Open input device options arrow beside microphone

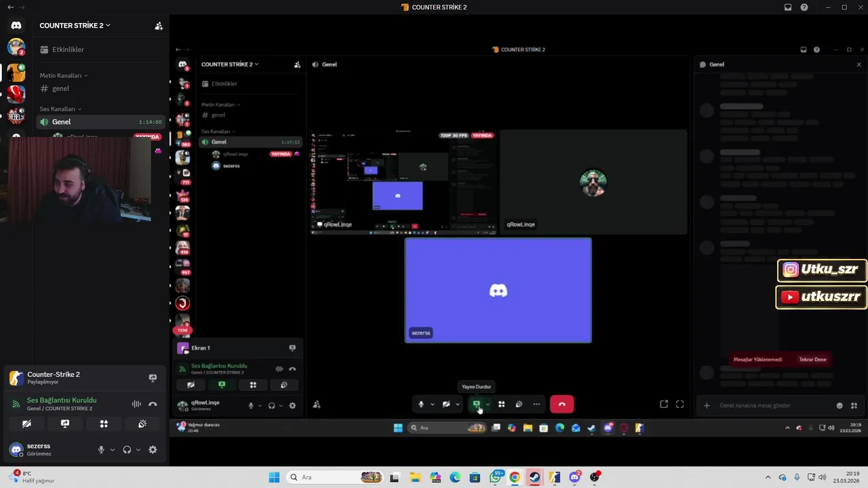click(113, 449)
